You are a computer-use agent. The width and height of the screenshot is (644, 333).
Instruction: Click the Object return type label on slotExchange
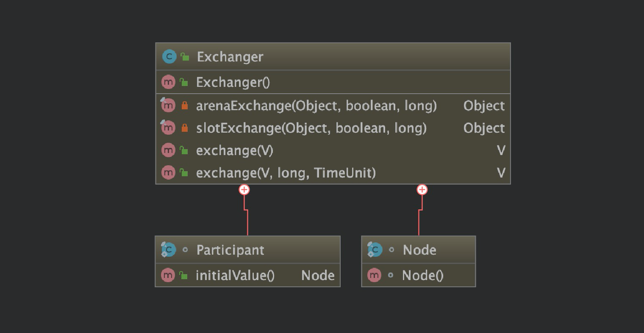click(x=483, y=128)
